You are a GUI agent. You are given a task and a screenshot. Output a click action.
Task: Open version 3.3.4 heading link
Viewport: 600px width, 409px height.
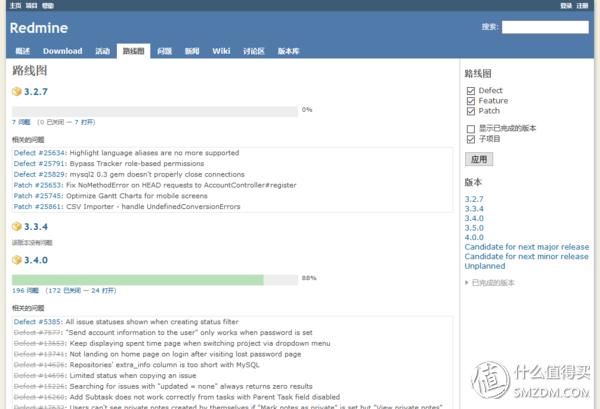(x=36, y=227)
